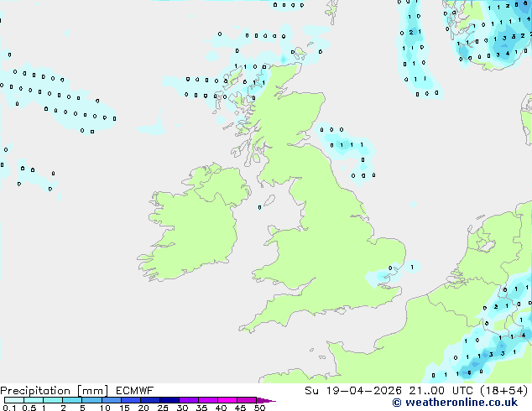Click the '[mm]' unit label

point(92,391)
